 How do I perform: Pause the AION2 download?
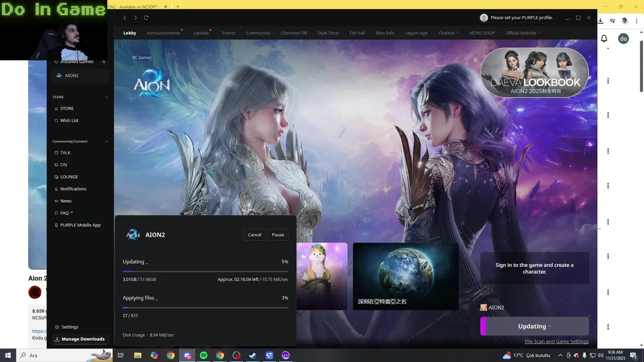pyautogui.click(x=278, y=235)
